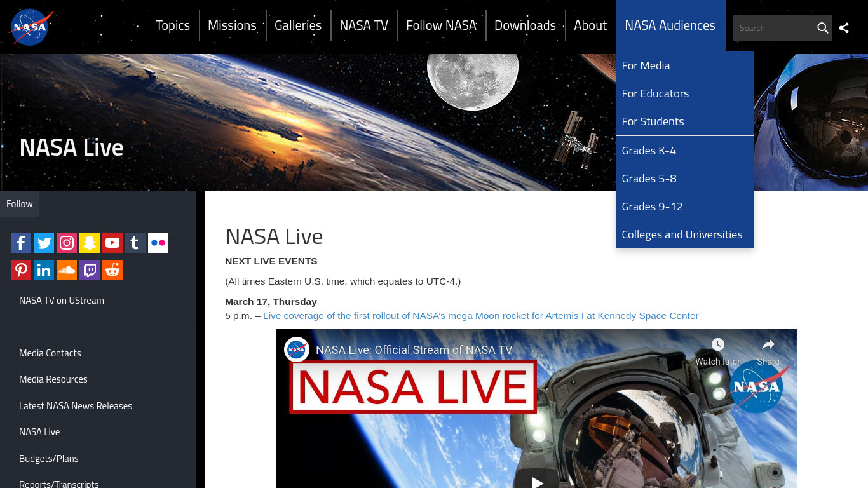Open Budgets/Plans link
This screenshot has width=868, height=488.
pyautogui.click(x=49, y=459)
